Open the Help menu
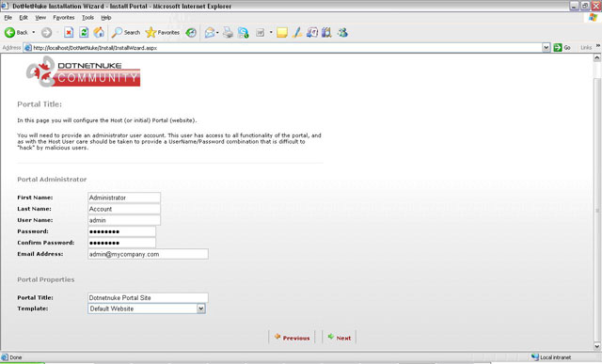 pos(106,18)
